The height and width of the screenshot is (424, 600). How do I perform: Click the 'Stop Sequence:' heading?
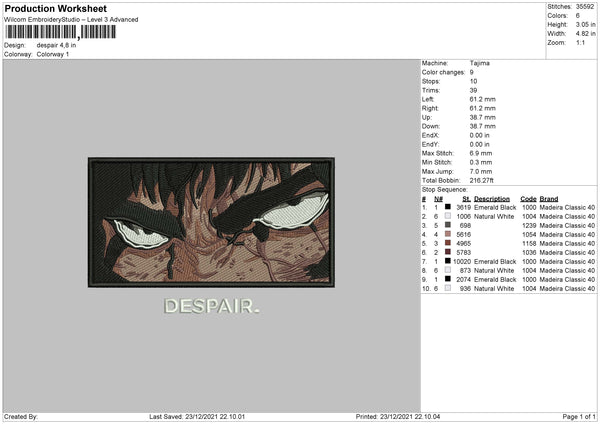tap(445, 190)
